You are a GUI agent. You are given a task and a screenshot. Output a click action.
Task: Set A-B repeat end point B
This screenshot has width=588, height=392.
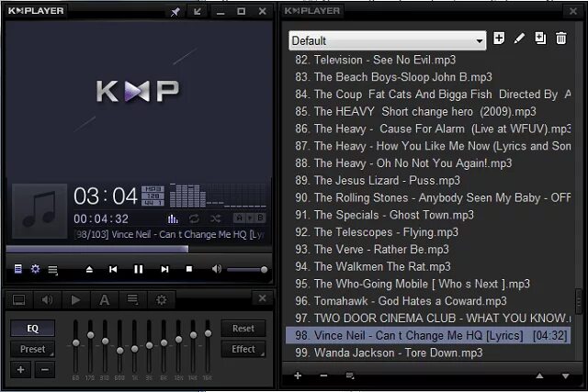260,218
